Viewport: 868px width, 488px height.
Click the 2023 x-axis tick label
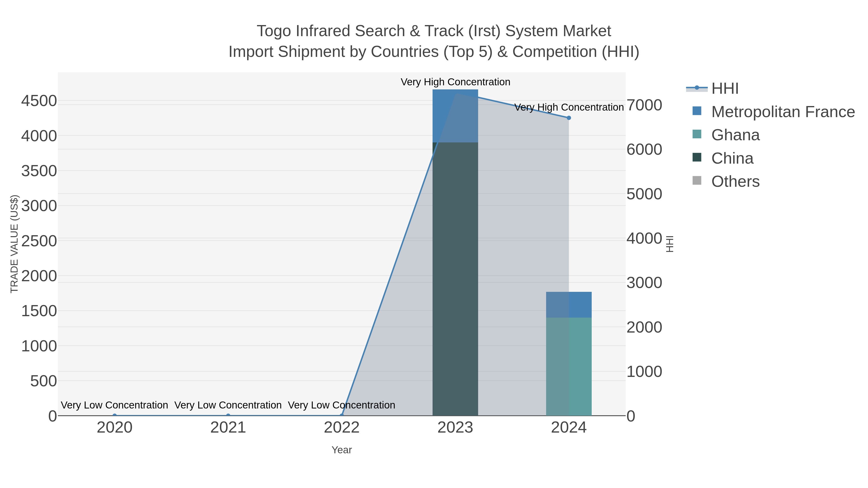point(455,428)
